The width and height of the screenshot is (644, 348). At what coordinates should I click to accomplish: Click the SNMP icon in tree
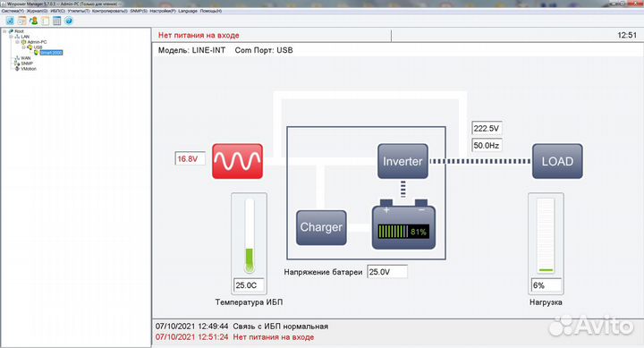point(17,64)
